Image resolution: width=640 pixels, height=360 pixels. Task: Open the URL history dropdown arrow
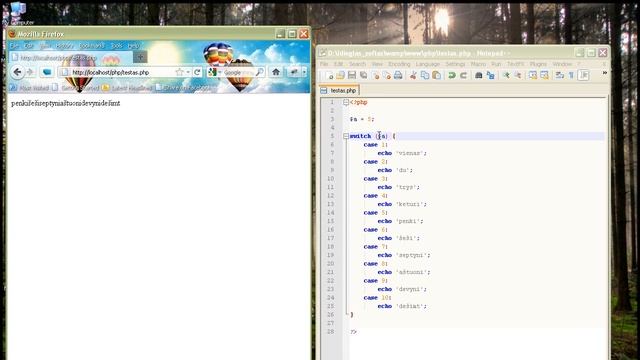[188, 72]
